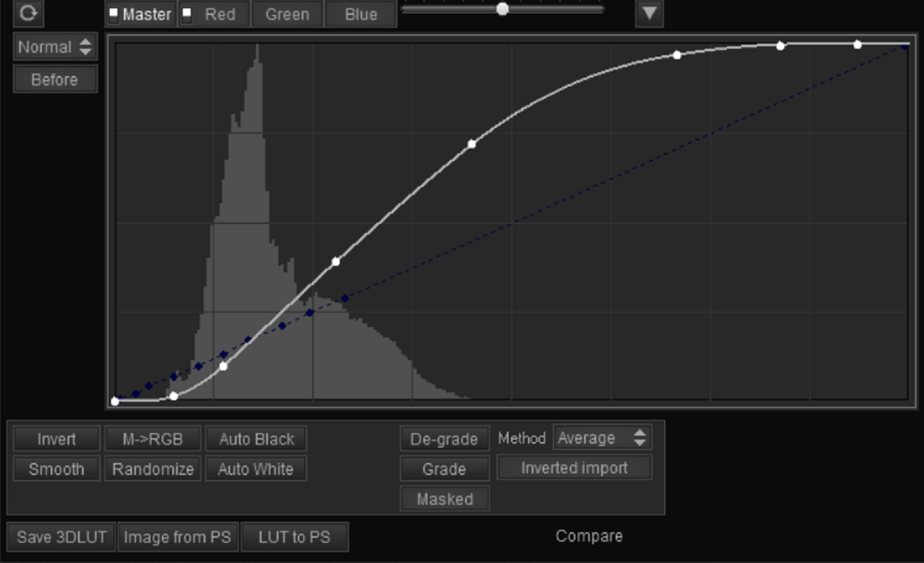Click the De-grade button
The height and width of the screenshot is (563, 924).
click(x=445, y=439)
